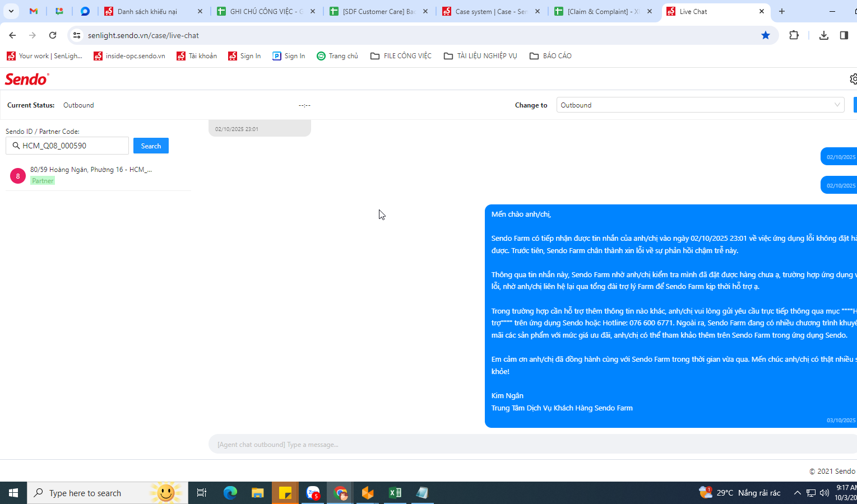The image size is (857, 504).
Task: Click the Agent chat outbound message box
Action: point(532,444)
